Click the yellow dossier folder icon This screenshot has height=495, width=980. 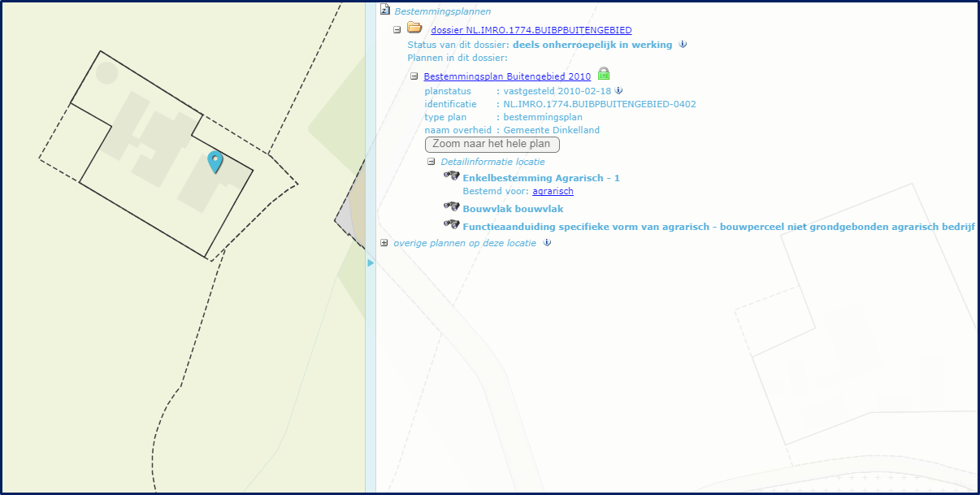(x=414, y=28)
